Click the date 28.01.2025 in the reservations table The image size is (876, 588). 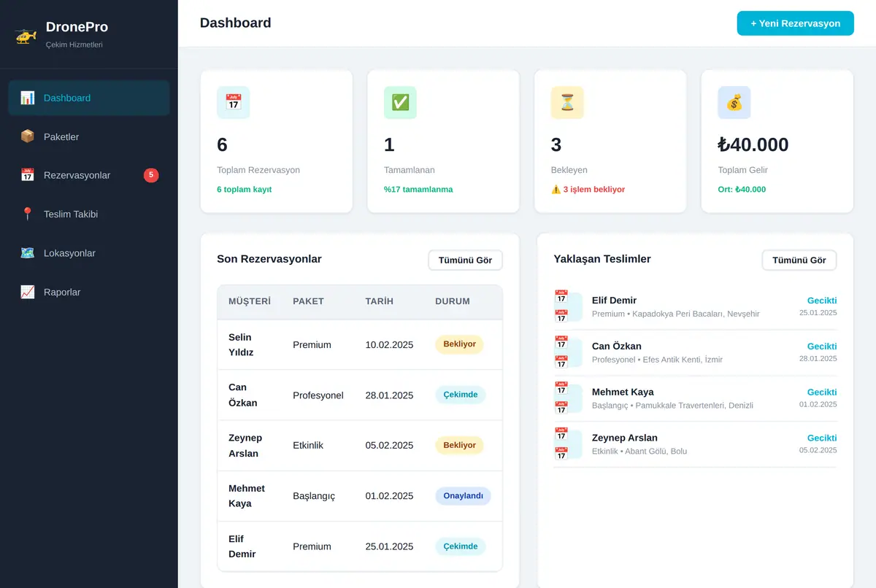(389, 395)
